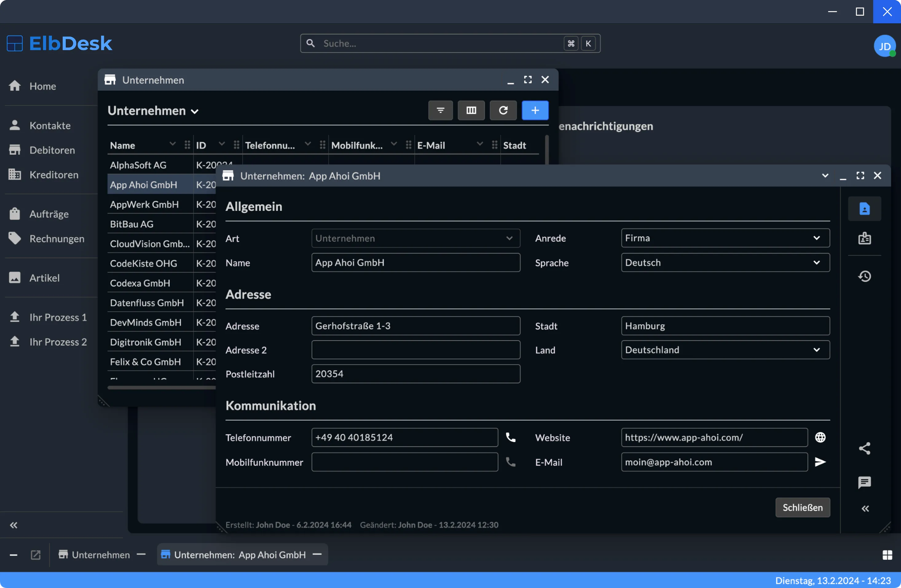Call the Telefonnummer using the phone icon
This screenshot has width=901, height=588.
(x=510, y=437)
